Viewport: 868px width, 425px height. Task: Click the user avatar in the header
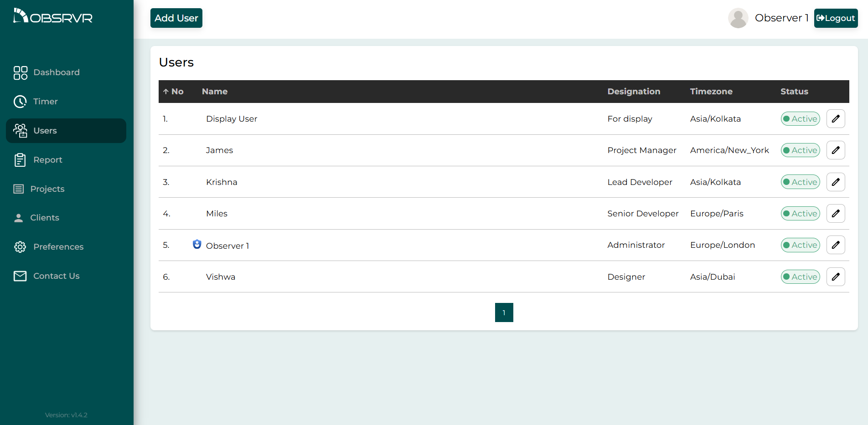point(738,18)
